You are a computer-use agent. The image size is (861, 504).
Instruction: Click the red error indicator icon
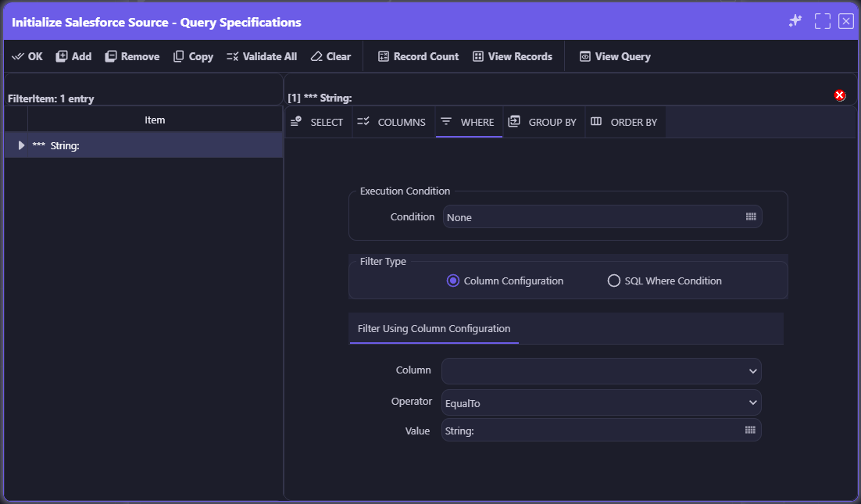[x=840, y=95]
